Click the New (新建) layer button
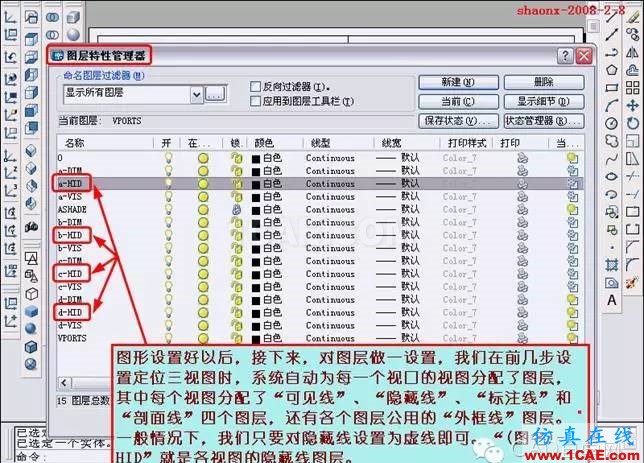 coord(458,82)
